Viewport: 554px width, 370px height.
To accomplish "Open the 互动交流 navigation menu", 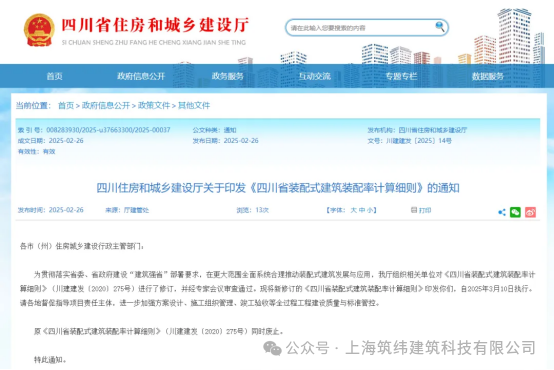I will tap(314, 76).
